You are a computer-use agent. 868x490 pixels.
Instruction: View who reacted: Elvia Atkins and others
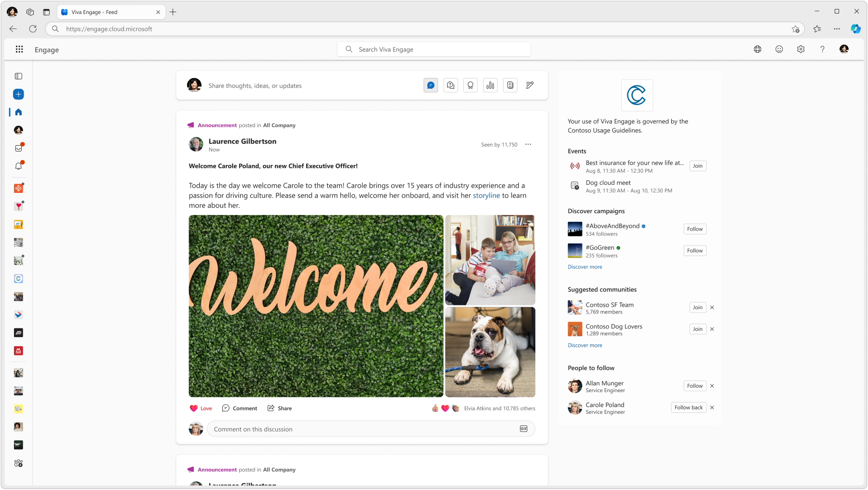pos(500,408)
